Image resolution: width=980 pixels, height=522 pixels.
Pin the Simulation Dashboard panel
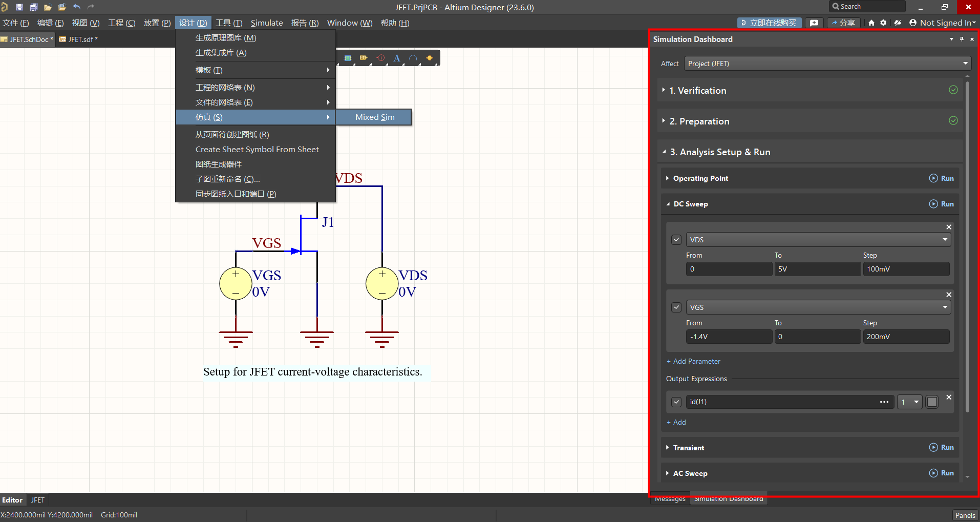[x=962, y=39]
